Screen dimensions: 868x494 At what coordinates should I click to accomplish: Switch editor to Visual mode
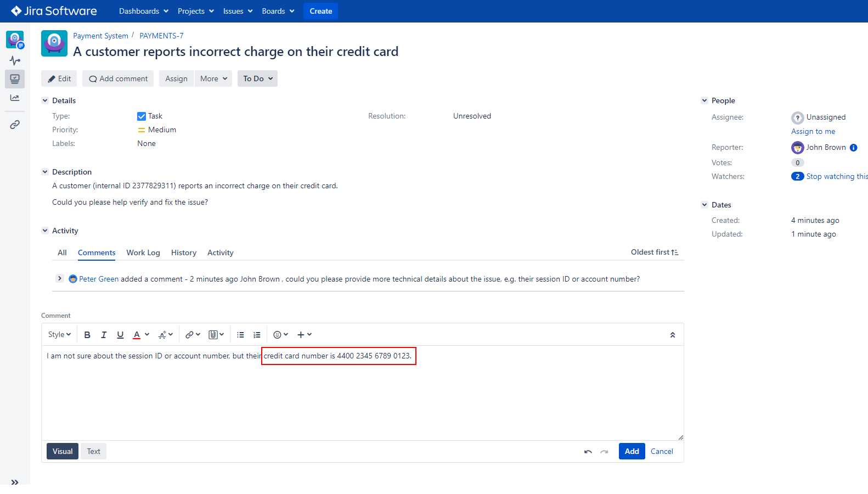point(63,451)
